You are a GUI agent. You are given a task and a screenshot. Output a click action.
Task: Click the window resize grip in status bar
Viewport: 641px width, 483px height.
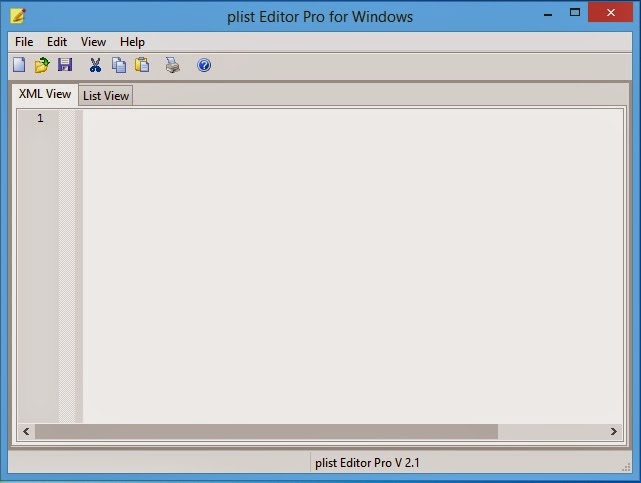626,467
